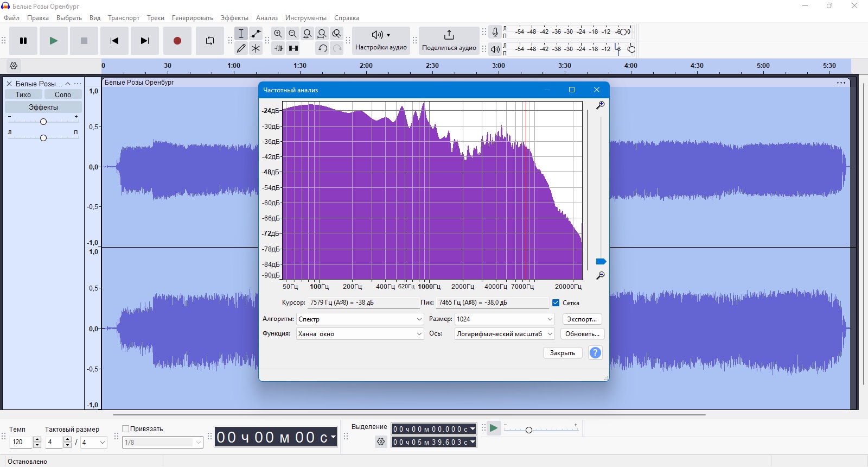868x467 pixels.
Task: Click the track gain slider handle
Action: [x=43, y=122]
